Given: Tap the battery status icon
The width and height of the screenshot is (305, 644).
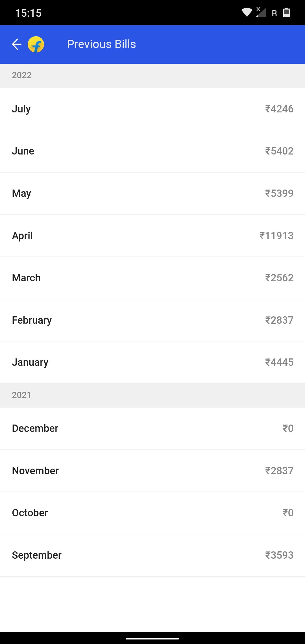Looking at the screenshot, I should [287, 12].
